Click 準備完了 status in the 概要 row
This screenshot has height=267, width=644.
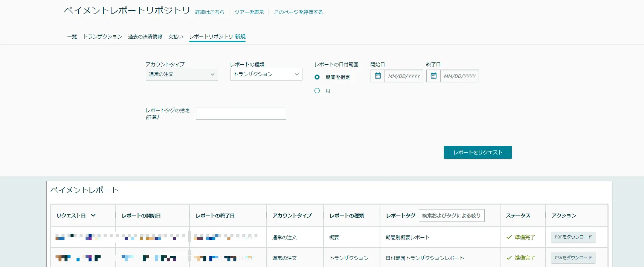(521, 237)
